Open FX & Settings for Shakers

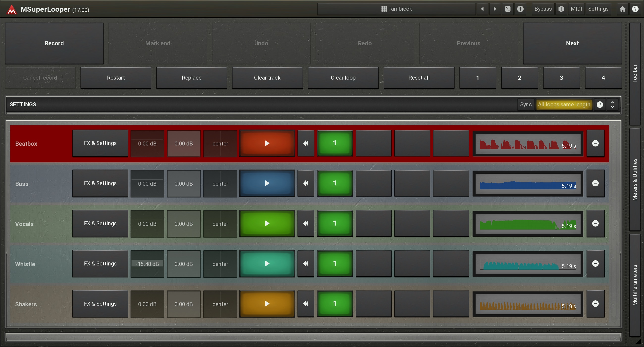click(x=100, y=304)
